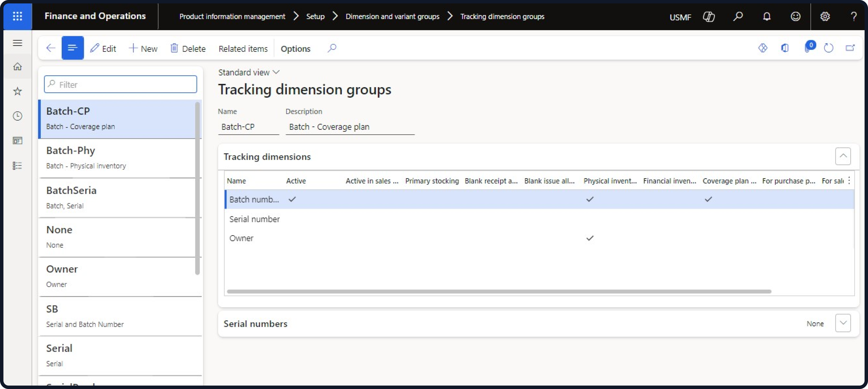This screenshot has height=389, width=868.
Task: Go to Dimension and variant groups breadcrumb
Action: tap(392, 16)
